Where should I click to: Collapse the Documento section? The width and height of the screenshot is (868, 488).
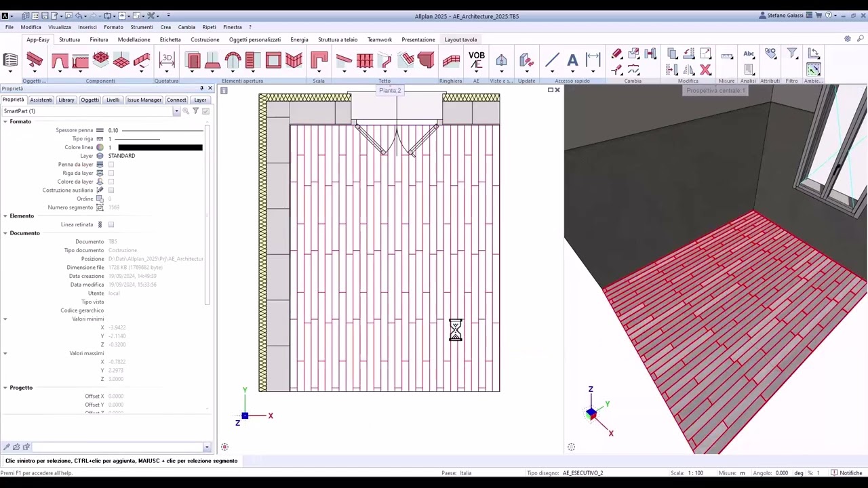coord(5,233)
